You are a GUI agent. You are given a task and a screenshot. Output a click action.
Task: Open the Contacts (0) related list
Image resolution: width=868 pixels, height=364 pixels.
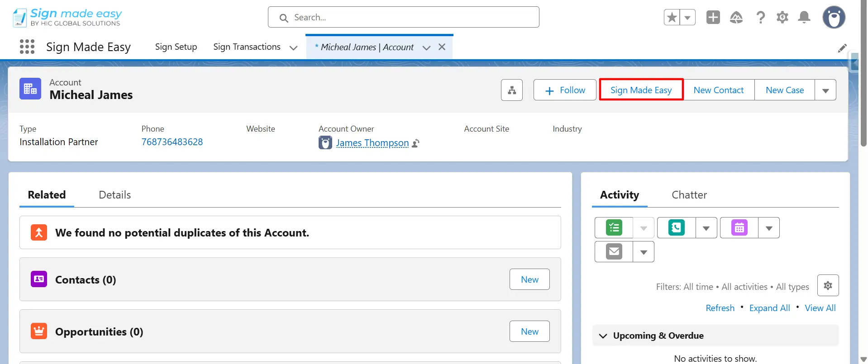pos(86,280)
